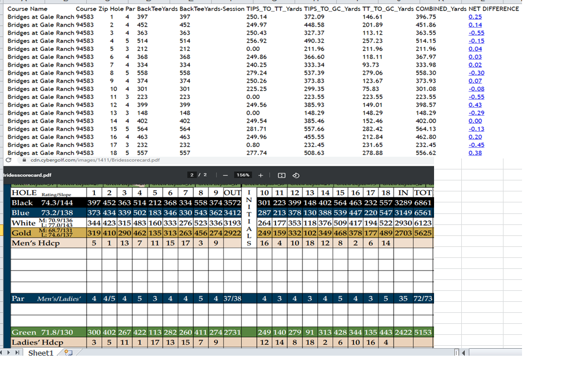Image resolution: width=588 pixels, height=384 pixels.
Task: Click the cdn.cybergolf.com address bar URL
Action: pos(95,160)
